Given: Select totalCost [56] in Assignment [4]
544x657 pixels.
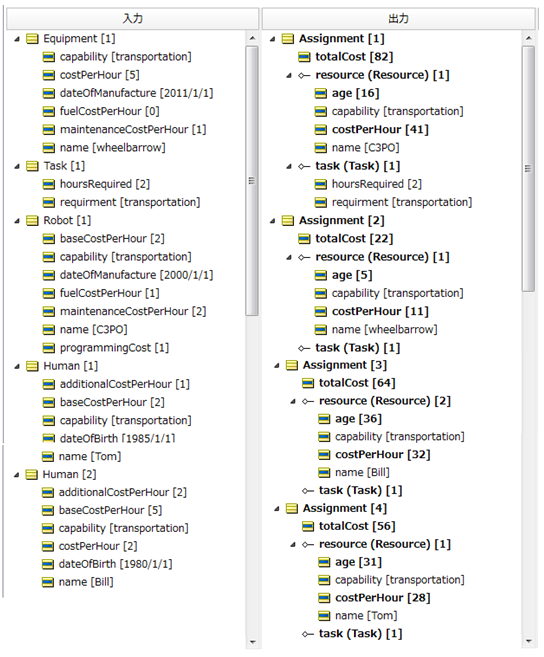Looking at the screenshot, I should point(357,526).
